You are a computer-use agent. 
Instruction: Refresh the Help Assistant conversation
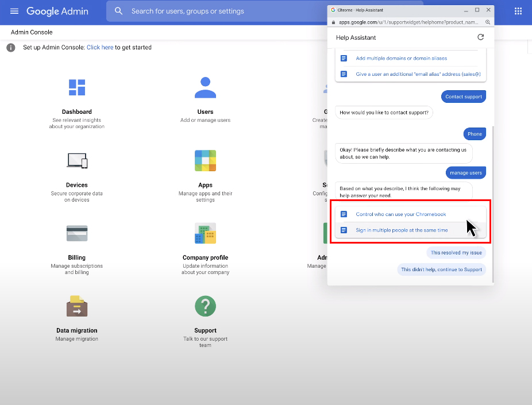pos(480,37)
